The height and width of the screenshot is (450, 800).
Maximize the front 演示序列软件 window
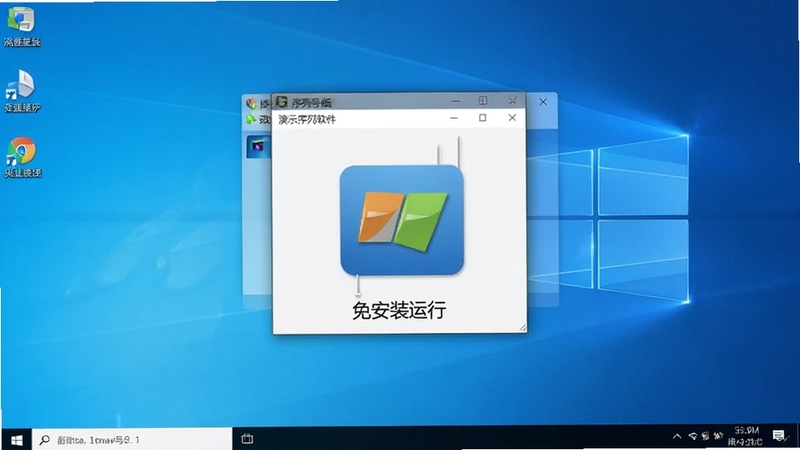pos(483,118)
